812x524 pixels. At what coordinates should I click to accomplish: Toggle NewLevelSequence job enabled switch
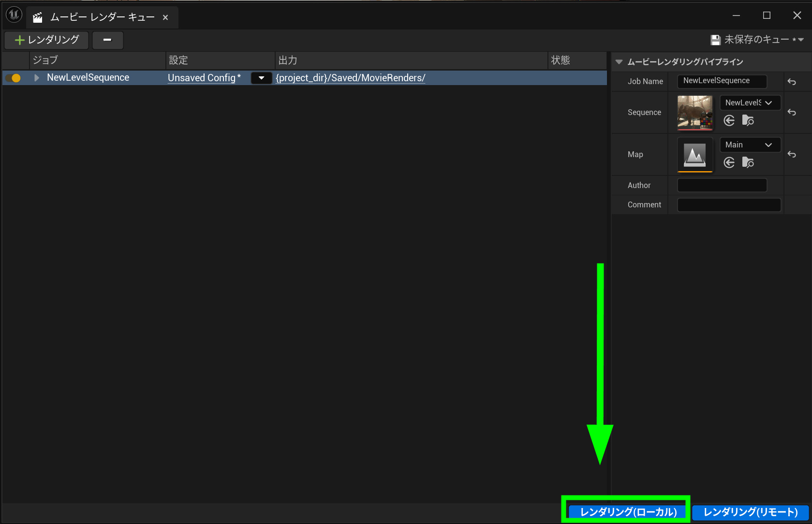pos(14,78)
